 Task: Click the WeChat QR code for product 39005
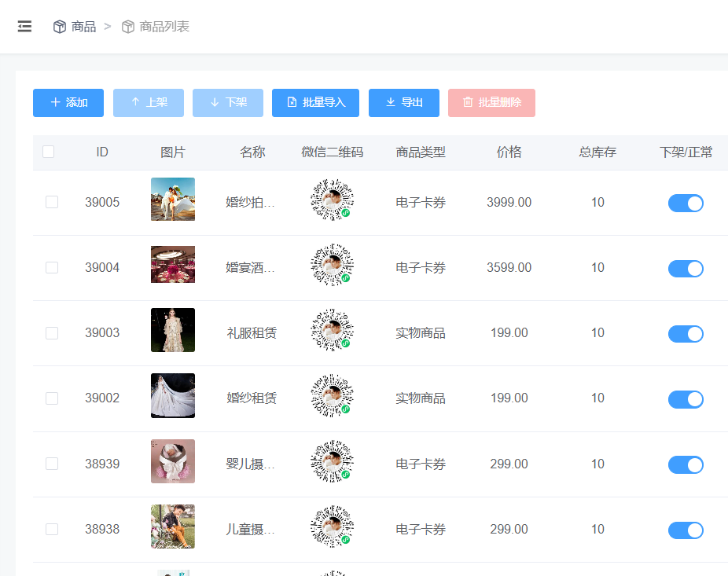pos(332,200)
